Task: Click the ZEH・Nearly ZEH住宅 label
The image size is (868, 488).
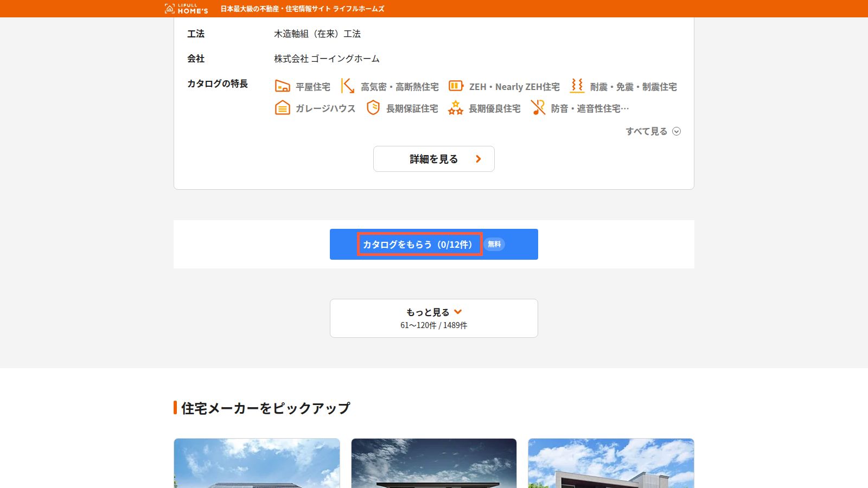Action: (x=514, y=87)
